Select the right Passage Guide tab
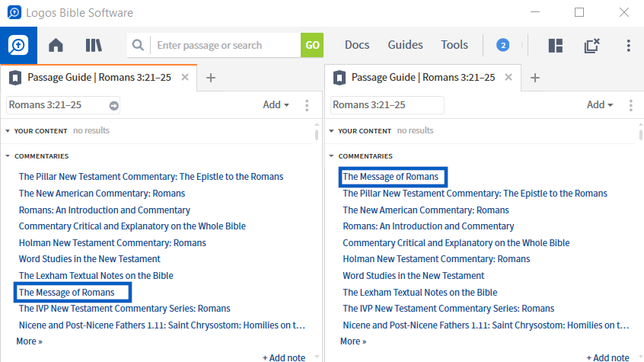 pyautogui.click(x=423, y=77)
